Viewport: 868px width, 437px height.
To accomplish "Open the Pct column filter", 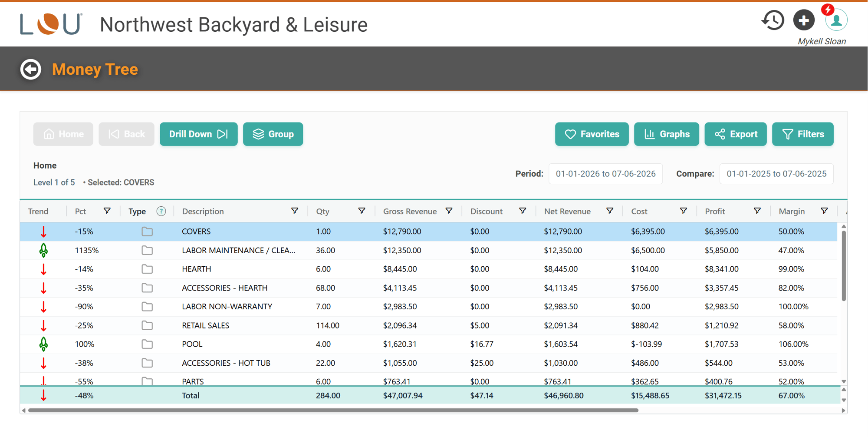I will [107, 211].
